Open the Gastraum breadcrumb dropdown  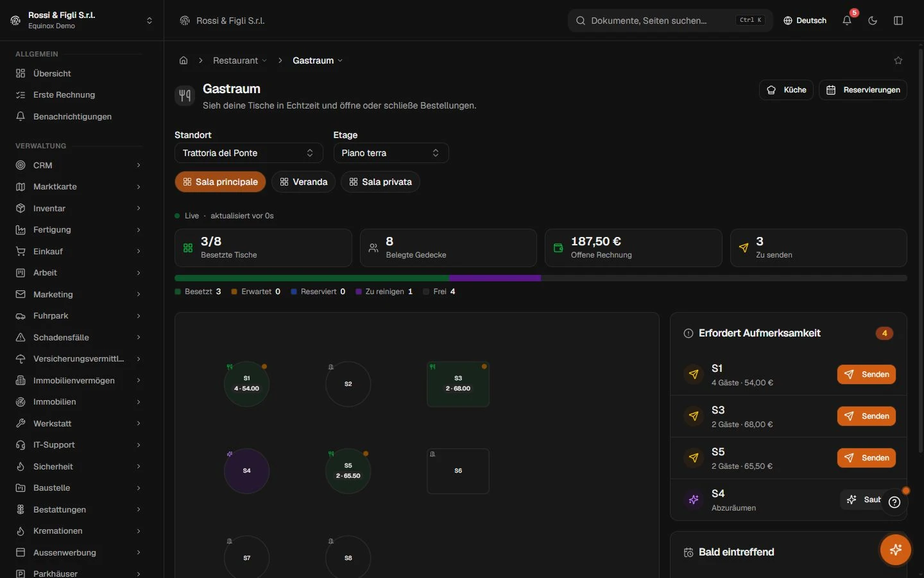[318, 60]
